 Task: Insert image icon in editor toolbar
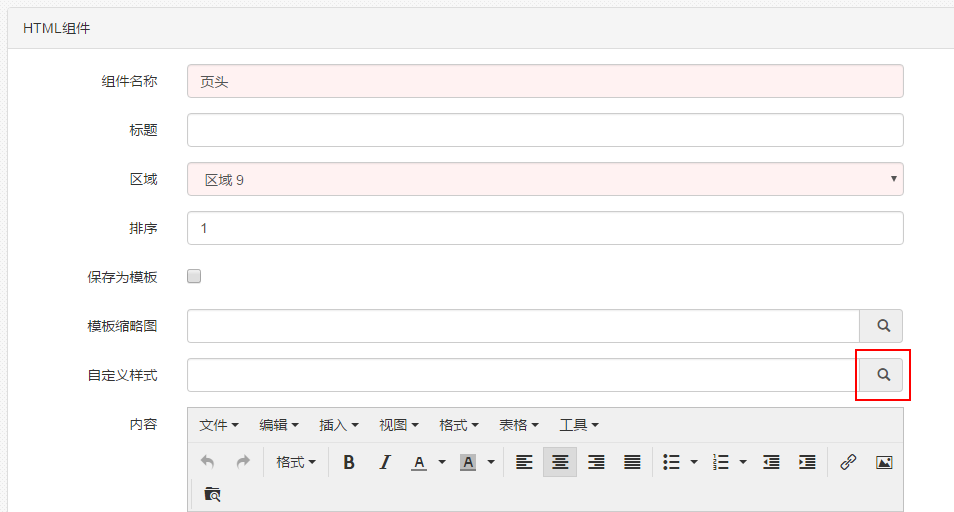tap(884, 462)
